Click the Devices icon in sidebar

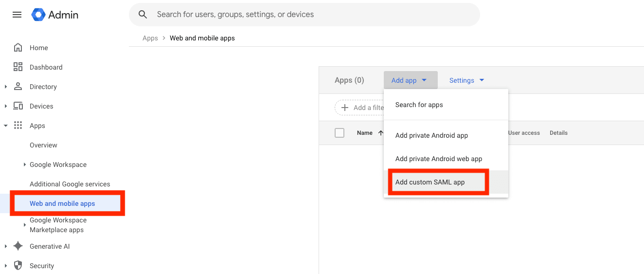[18, 106]
